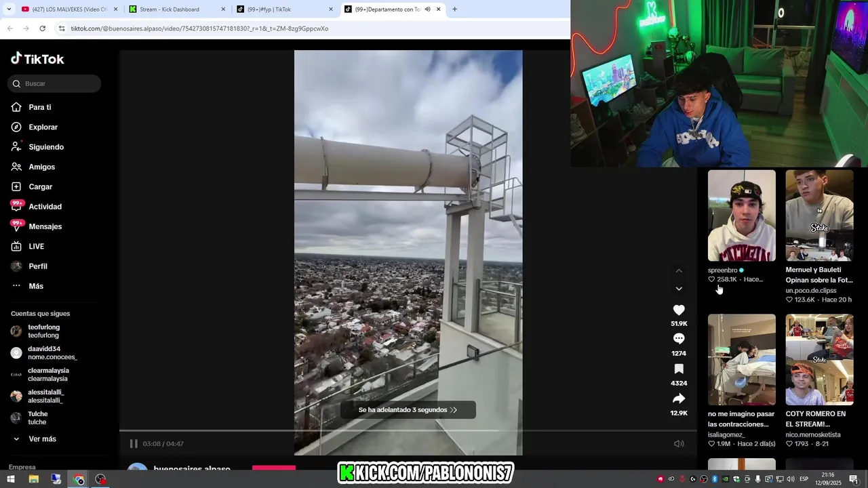Reload the page
Screen dimensions: 868x488
(x=42, y=28)
